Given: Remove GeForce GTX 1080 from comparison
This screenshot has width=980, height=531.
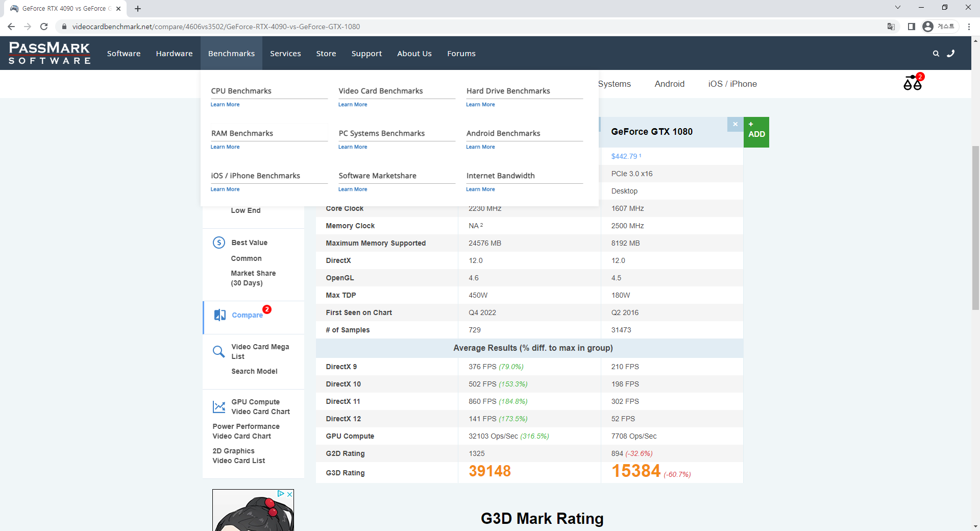Looking at the screenshot, I should (x=735, y=124).
